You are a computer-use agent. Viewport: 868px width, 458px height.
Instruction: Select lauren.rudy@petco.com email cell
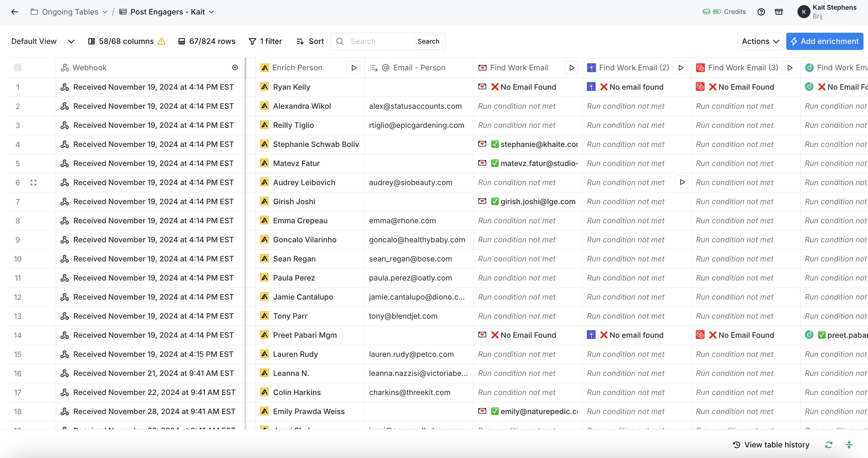coord(419,354)
